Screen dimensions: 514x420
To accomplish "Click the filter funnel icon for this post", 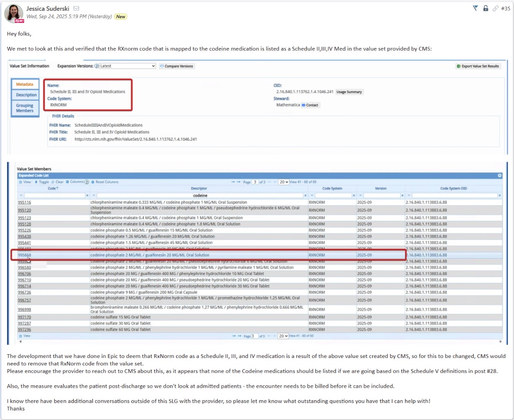I will (x=475, y=8).
